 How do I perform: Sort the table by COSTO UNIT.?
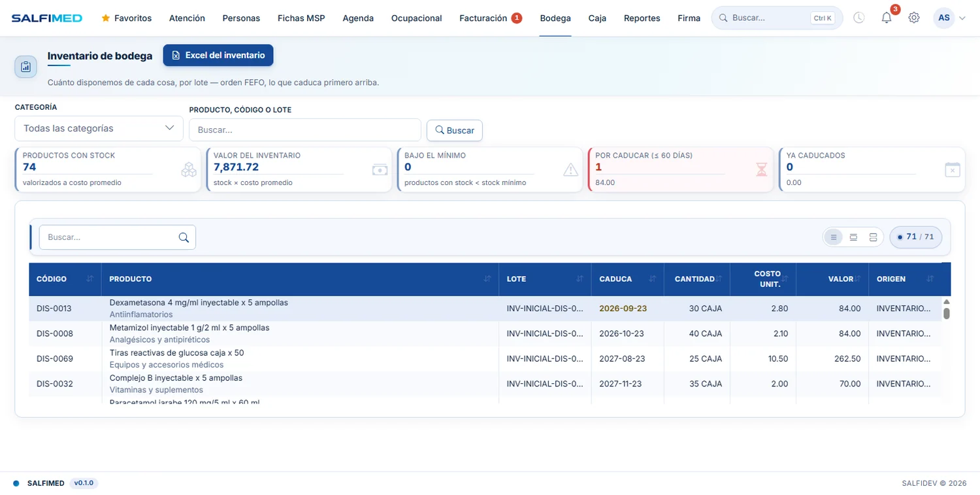785,279
